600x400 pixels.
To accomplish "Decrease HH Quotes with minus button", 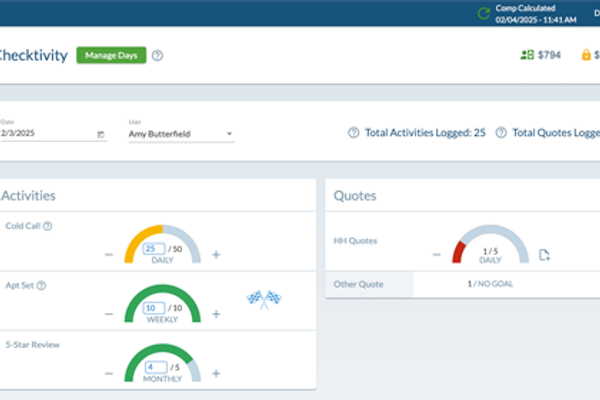I will pos(437,255).
